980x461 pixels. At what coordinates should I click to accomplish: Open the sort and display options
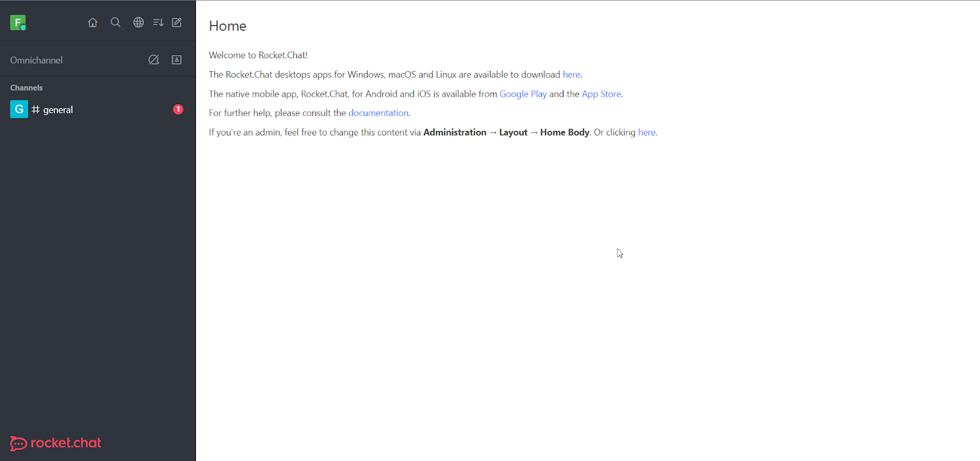point(158,23)
